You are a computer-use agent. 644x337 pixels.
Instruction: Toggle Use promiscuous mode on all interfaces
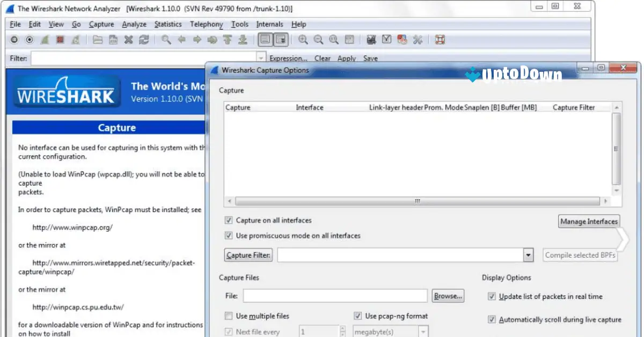pyautogui.click(x=229, y=236)
